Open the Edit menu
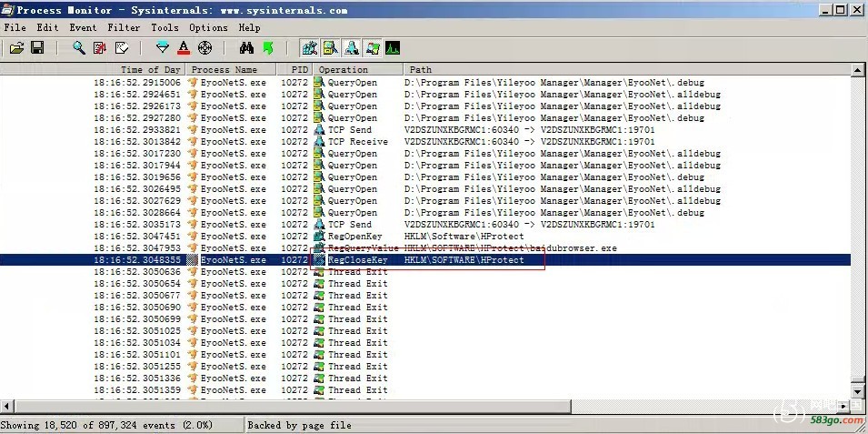The height and width of the screenshot is (434, 868). coord(47,27)
